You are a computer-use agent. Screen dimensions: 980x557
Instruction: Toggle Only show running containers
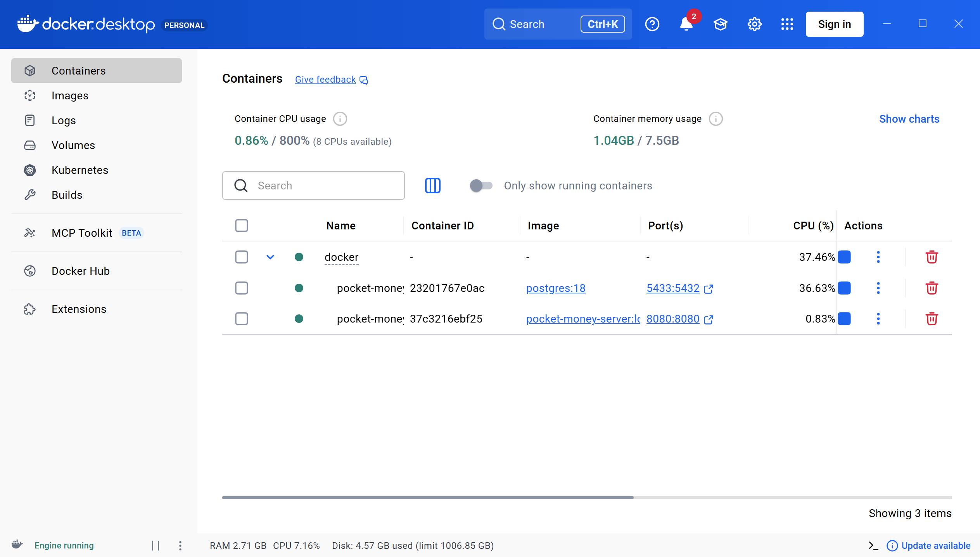point(481,186)
